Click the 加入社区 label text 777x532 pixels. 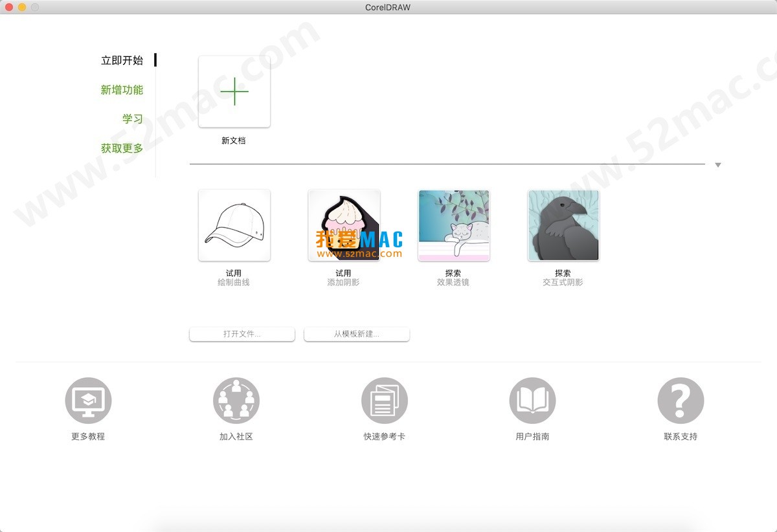[236, 436]
